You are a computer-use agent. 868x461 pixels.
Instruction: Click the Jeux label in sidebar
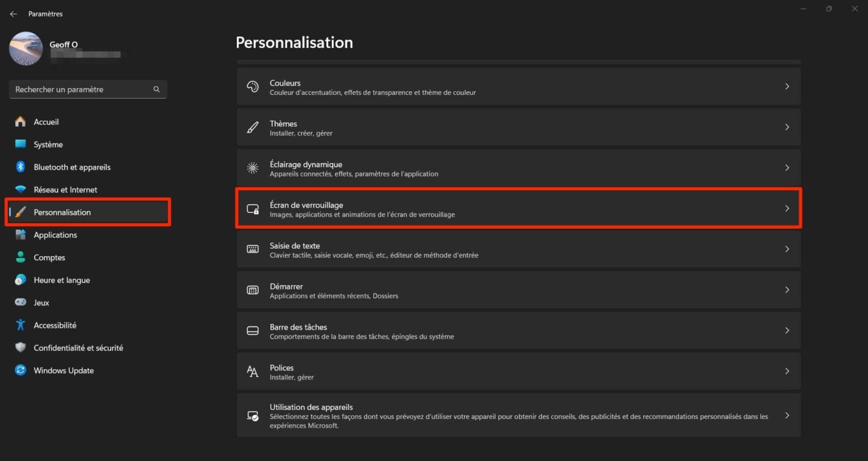click(41, 303)
